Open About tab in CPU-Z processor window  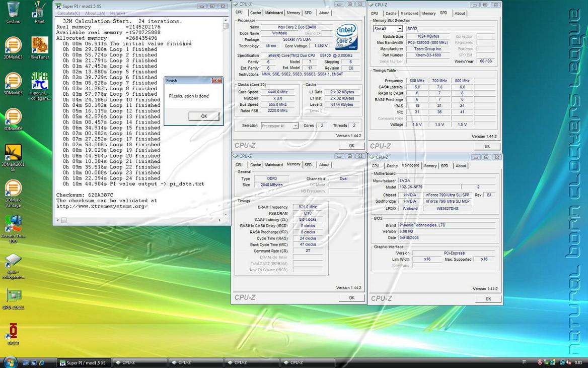click(x=324, y=13)
